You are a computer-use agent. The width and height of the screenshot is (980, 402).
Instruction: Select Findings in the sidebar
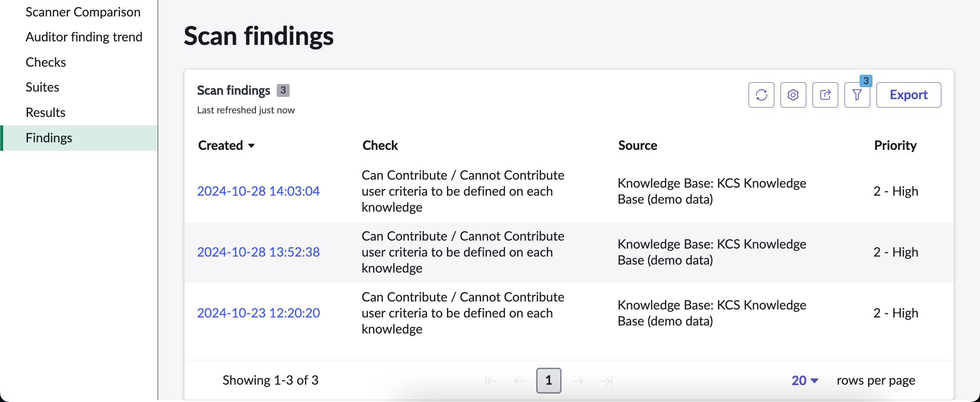click(80, 138)
